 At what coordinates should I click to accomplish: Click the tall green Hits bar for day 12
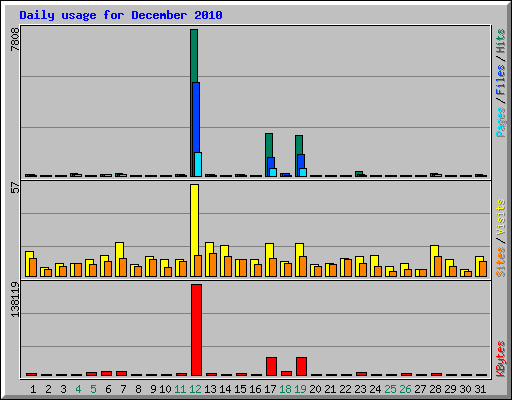click(x=194, y=56)
